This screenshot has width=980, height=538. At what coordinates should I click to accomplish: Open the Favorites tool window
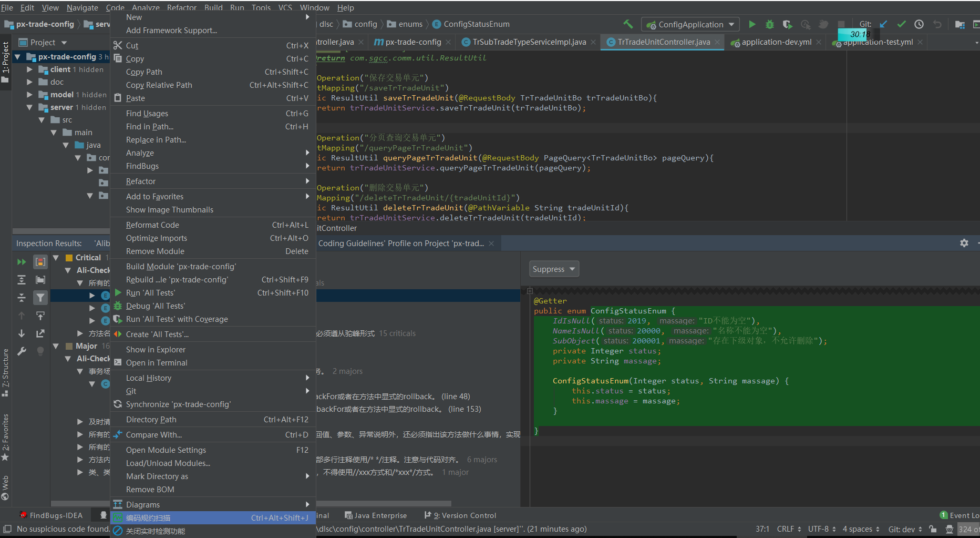coord(5,437)
